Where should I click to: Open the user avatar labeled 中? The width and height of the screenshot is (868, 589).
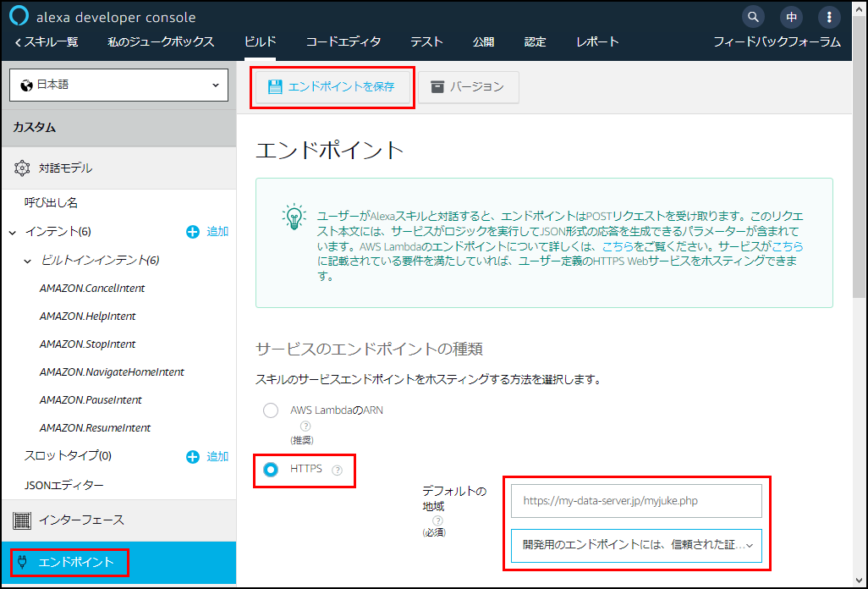click(x=791, y=17)
